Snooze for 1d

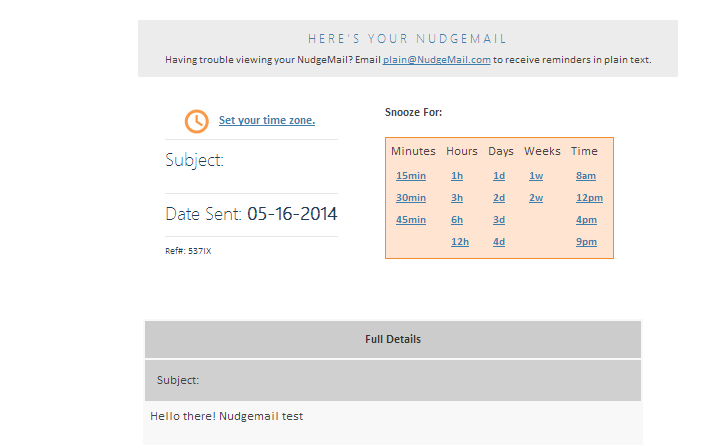tap(499, 176)
